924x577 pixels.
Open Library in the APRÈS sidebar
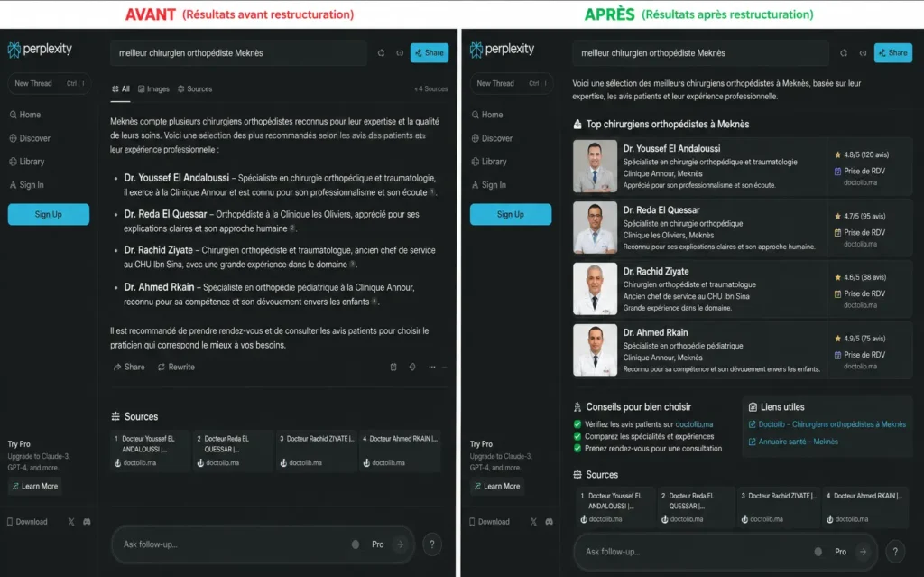click(489, 161)
